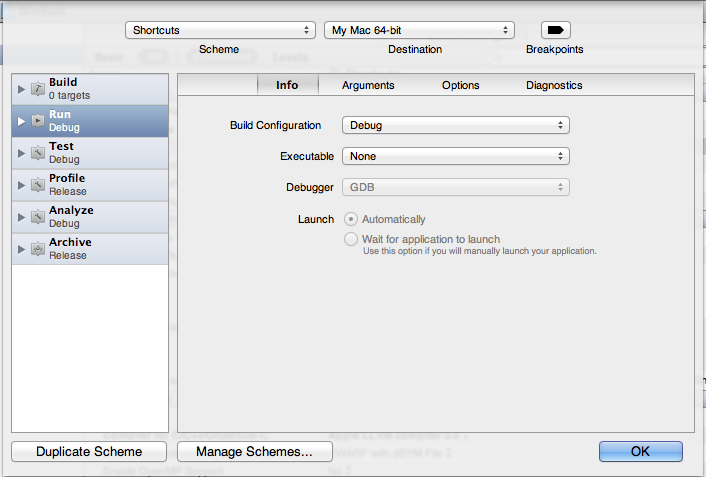Click the Archive action icon

[x=37, y=249]
